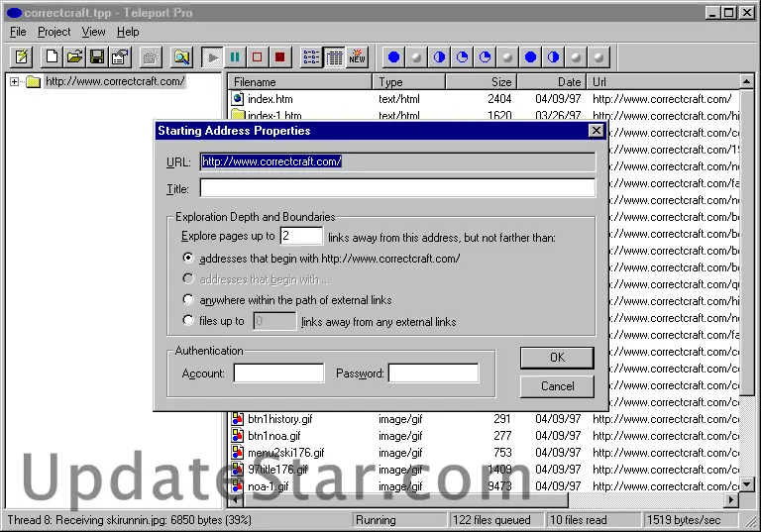Screen dimensions: 761x532
Task: Click the Open project folder icon
Action: 74,56
